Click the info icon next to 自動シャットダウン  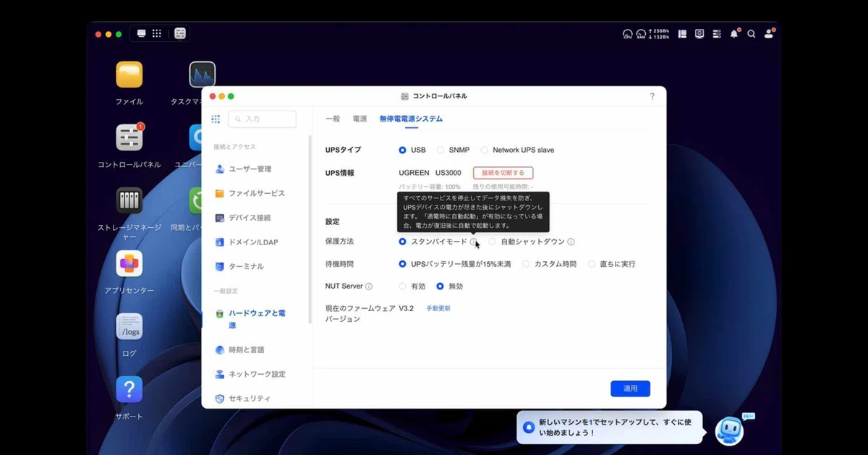click(571, 242)
